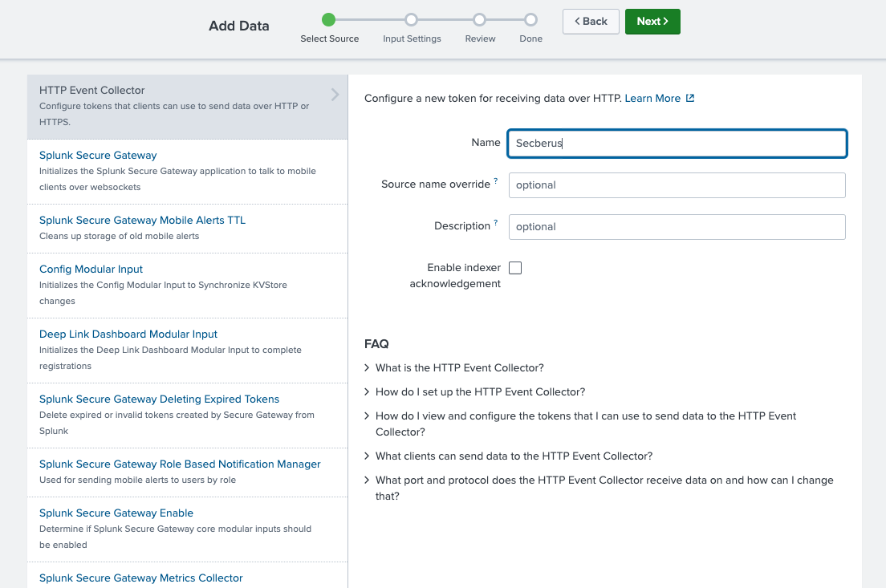The image size is (886, 588).
Task: Click the Select Source step circle
Action: point(328,20)
